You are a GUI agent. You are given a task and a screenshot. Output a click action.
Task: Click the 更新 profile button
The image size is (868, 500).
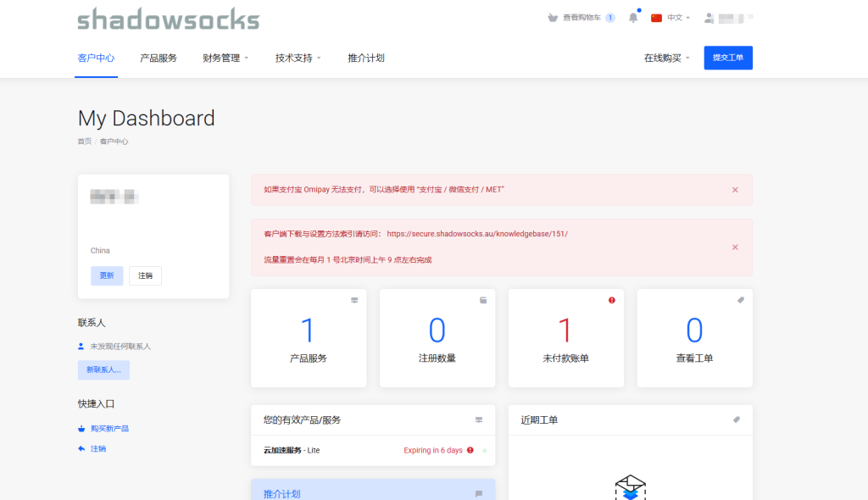coord(107,276)
